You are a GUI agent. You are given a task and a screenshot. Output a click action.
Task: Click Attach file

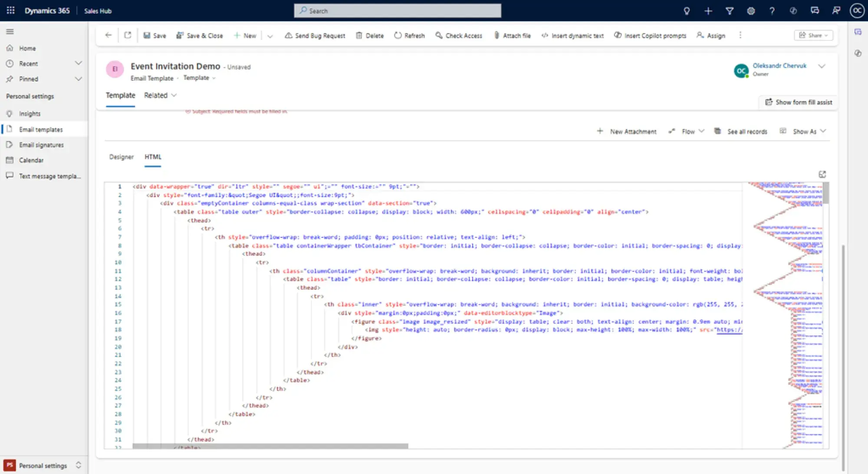(512, 36)
